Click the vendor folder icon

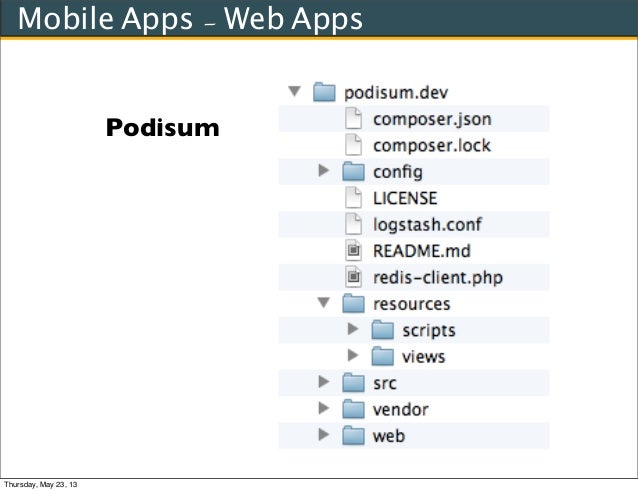pos(353,409)
